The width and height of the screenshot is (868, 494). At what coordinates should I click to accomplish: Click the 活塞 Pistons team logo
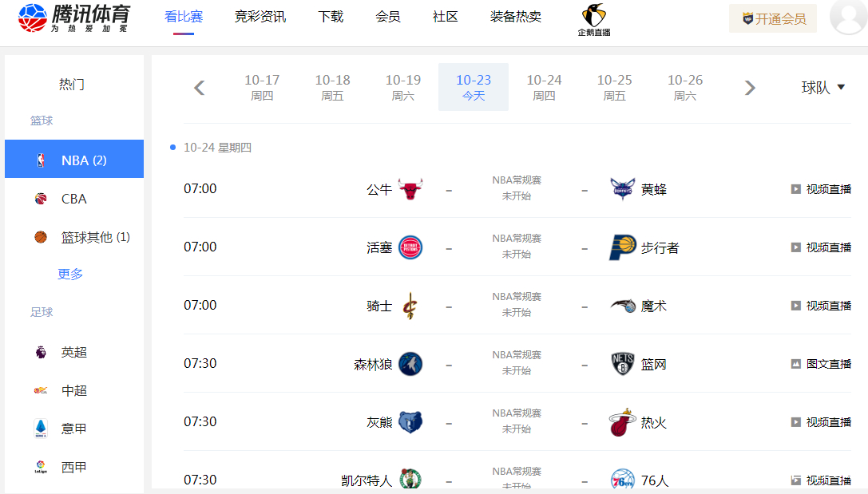(410, 247)
